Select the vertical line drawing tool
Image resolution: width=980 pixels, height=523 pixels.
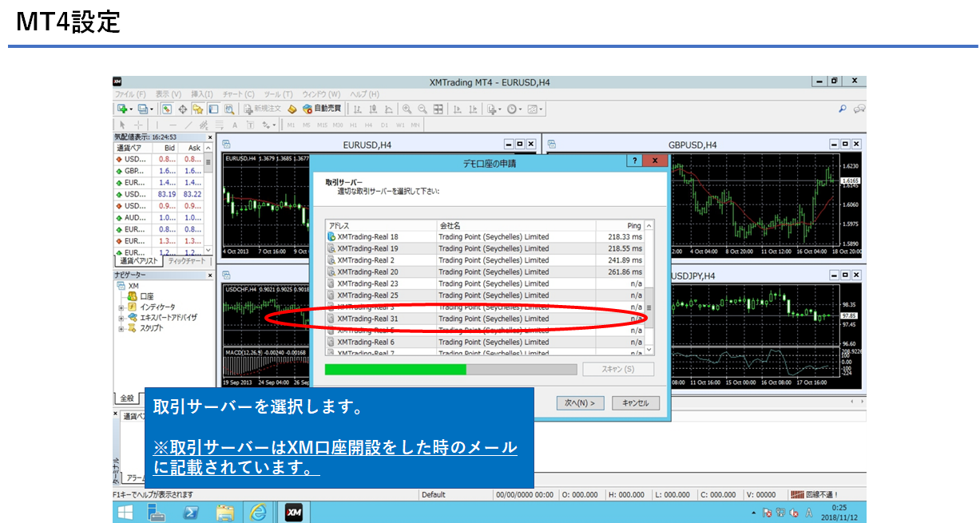pyautogui.click(x=157, y=125)
